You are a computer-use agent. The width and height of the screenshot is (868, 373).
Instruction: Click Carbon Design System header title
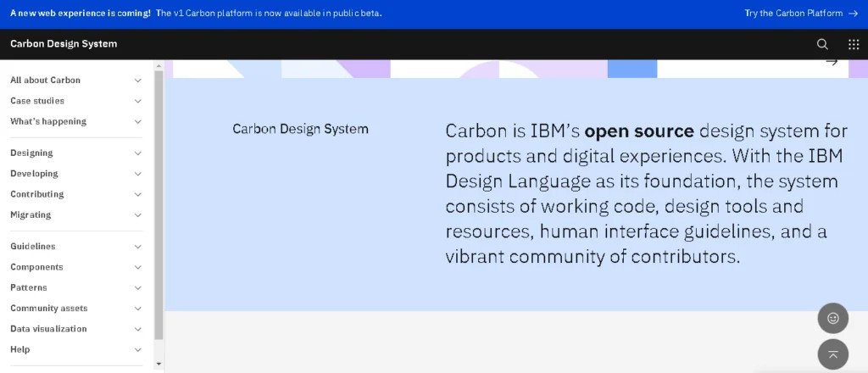click(x=64, y=44)
